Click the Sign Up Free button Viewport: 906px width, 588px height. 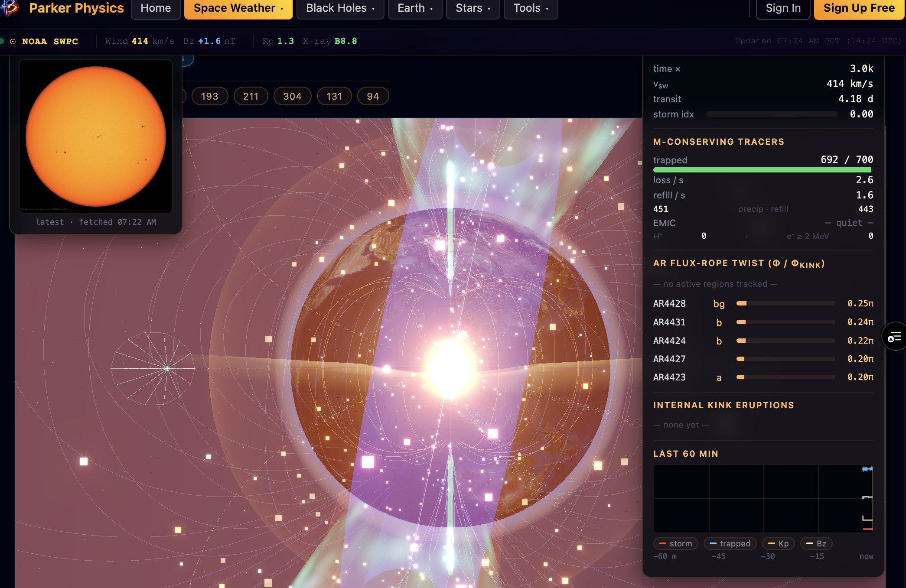click(x=859, y=8)
